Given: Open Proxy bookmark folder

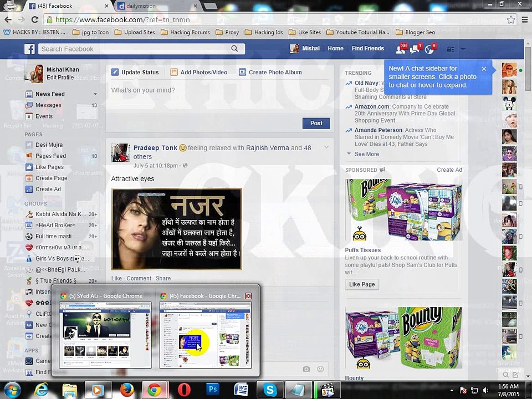Looking at the screenshot, I should pyautogui.click(x=227, y=32).
